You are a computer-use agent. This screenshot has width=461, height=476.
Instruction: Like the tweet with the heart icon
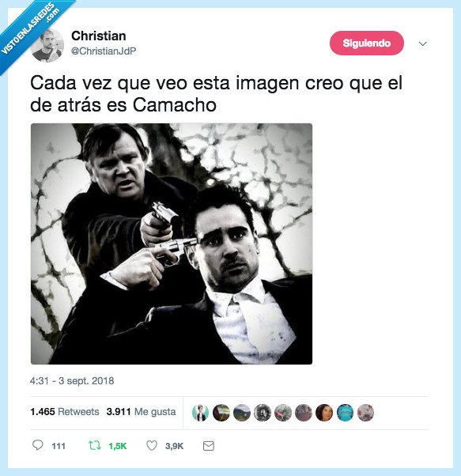pyautogui.click(x=152, y=445)
